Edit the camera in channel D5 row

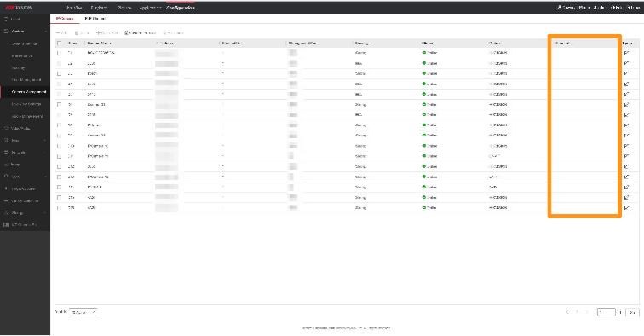[626, 94]
